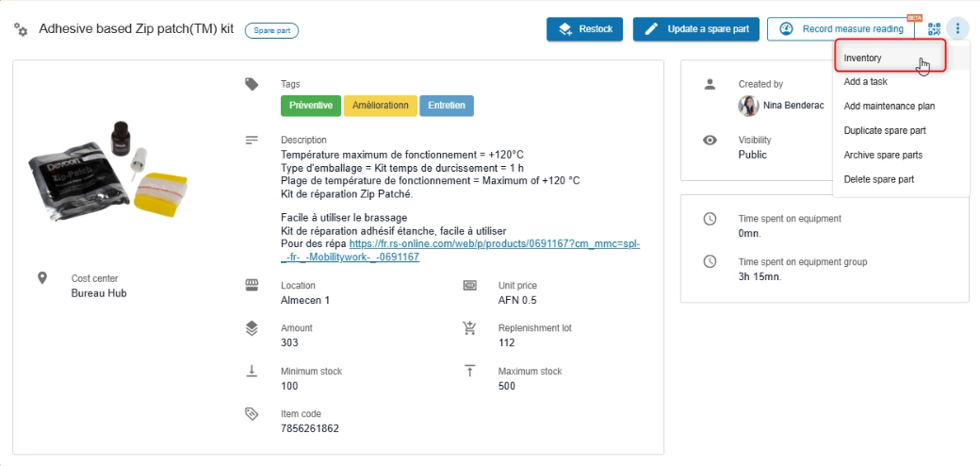Viewport: 980px width, 466px height.
Task: Click the eye icon beside Visibility
Action: tap(710, 140)
